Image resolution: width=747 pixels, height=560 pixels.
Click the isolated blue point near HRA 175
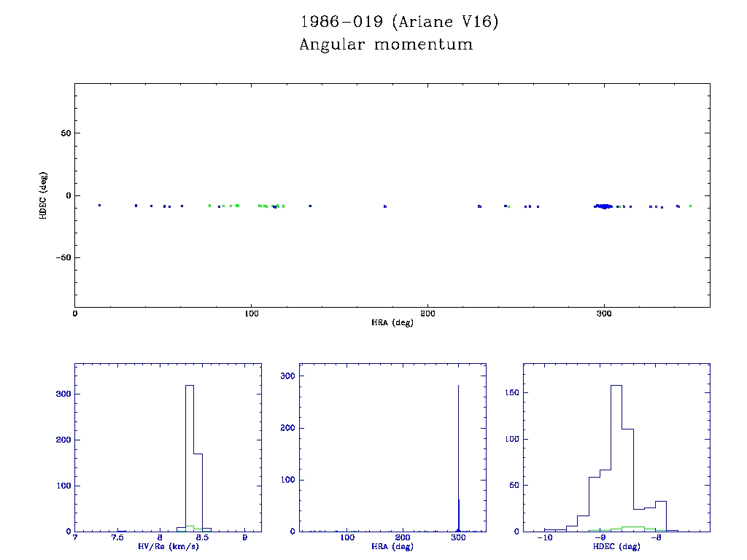[x=385, y=206]
